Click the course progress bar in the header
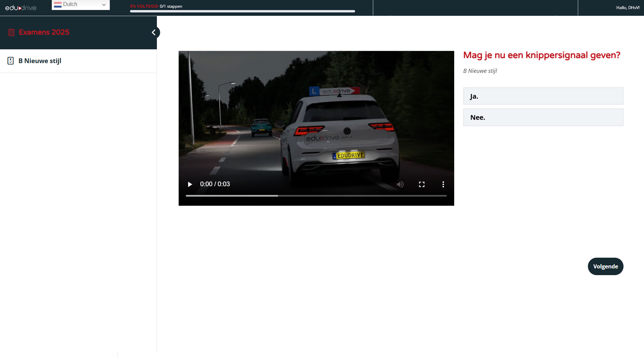The image size is (644, 358). (242, 11)
